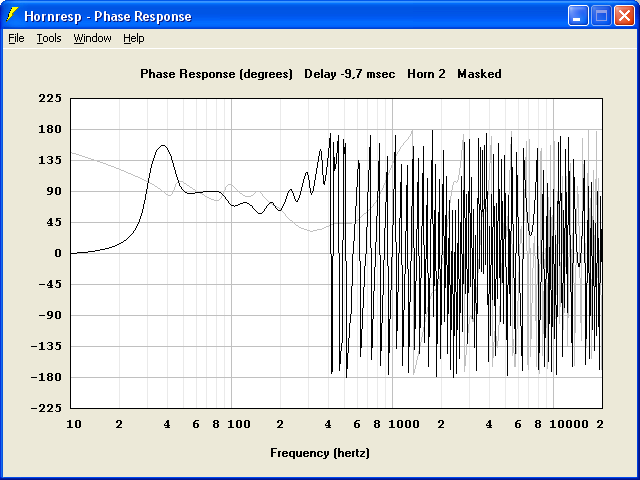Open the Window menu
The image size is (640, 480).
93,38
